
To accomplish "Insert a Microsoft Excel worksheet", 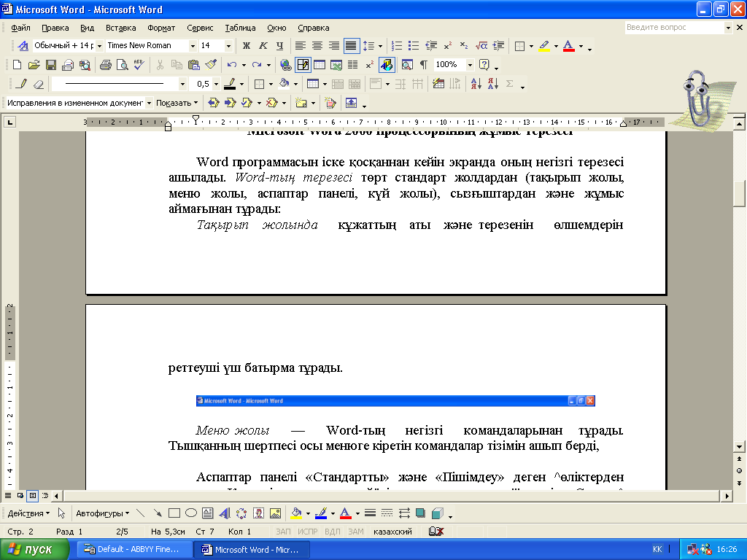I will click(x=336, y=65).
